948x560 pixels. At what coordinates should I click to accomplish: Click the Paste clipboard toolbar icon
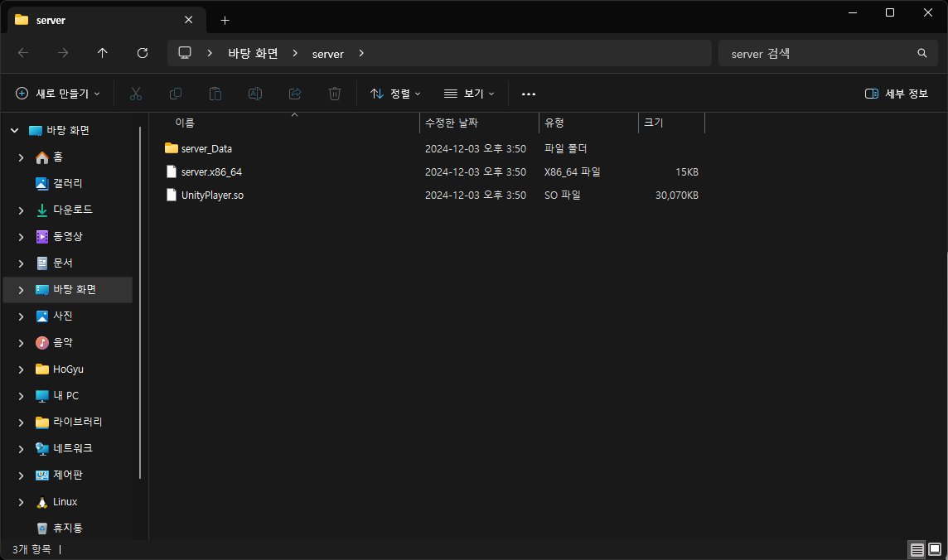[215, 94]
